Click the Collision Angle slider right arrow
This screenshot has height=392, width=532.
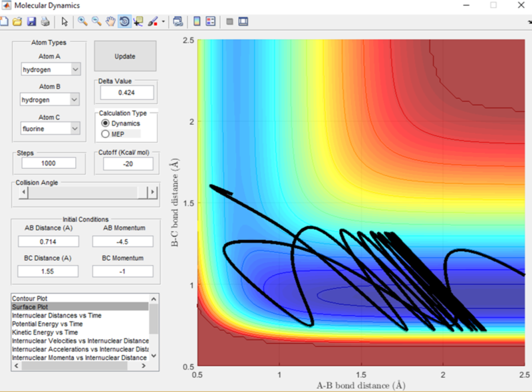152,192
